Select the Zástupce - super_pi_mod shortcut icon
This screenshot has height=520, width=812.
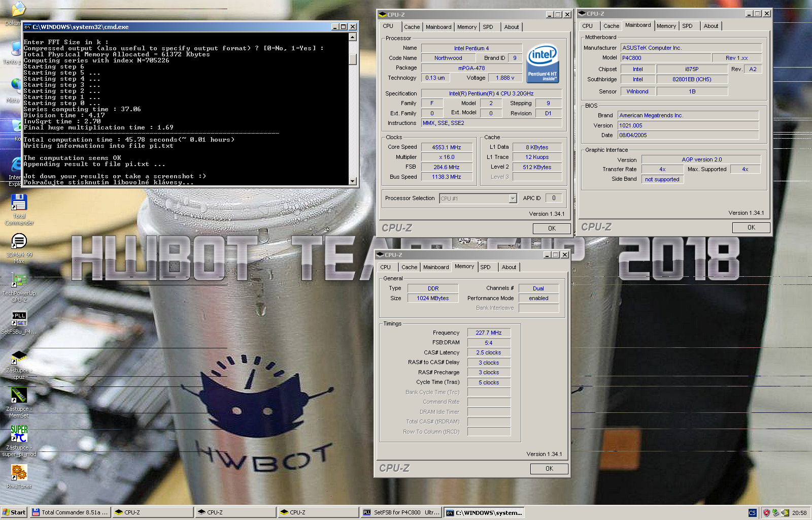pos(19,434)
